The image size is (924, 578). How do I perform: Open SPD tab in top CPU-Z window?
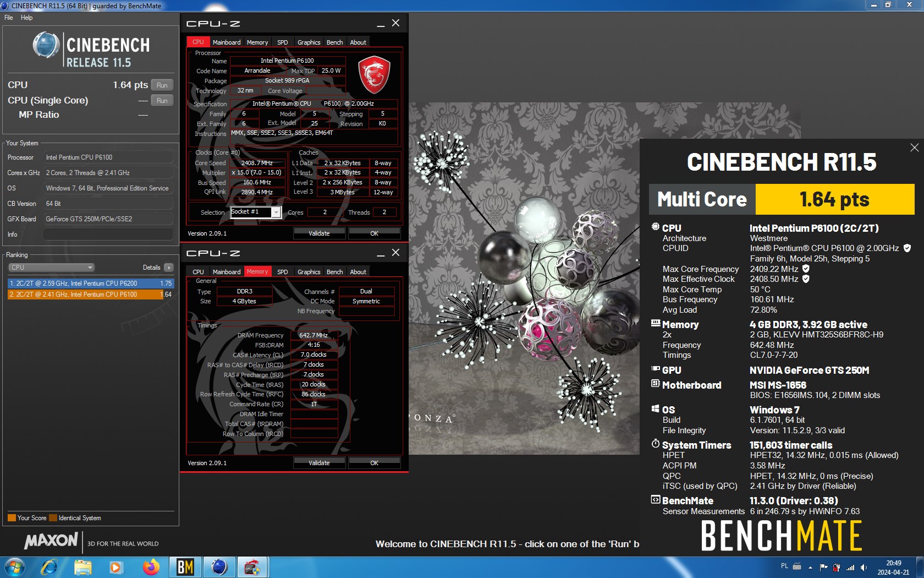(283, 42)
